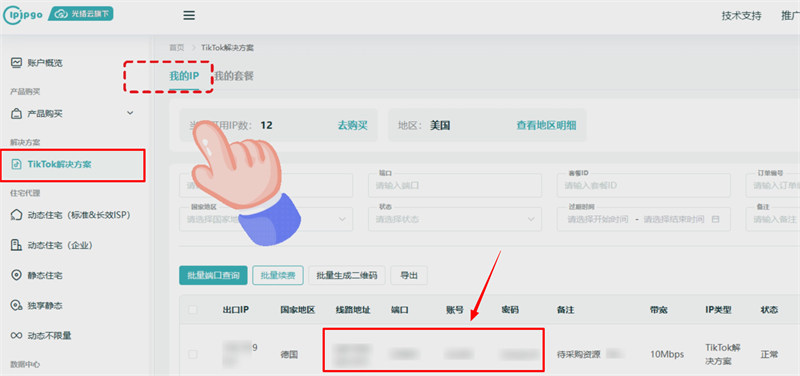This screenshot has width=800, height=376.
Task: Click the 美国 region value
Action: pos(440,125)
